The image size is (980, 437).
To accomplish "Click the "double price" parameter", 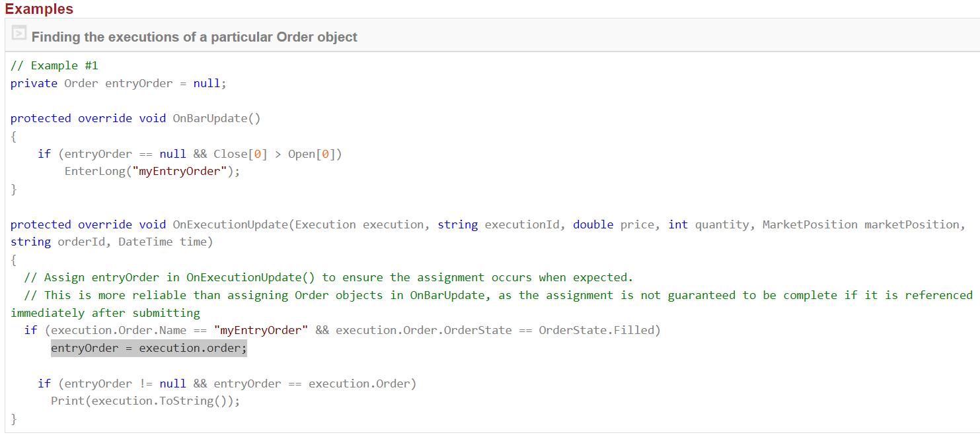I will click(x=615, y=224).
